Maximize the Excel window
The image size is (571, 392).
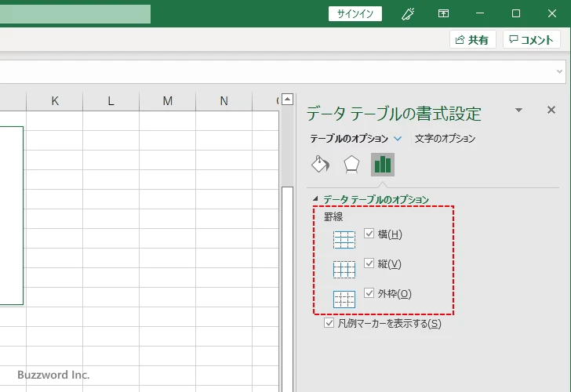point(515,14)
